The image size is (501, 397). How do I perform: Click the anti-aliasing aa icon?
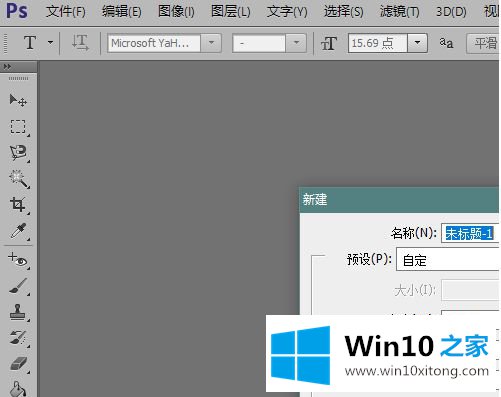click(446, 43)
